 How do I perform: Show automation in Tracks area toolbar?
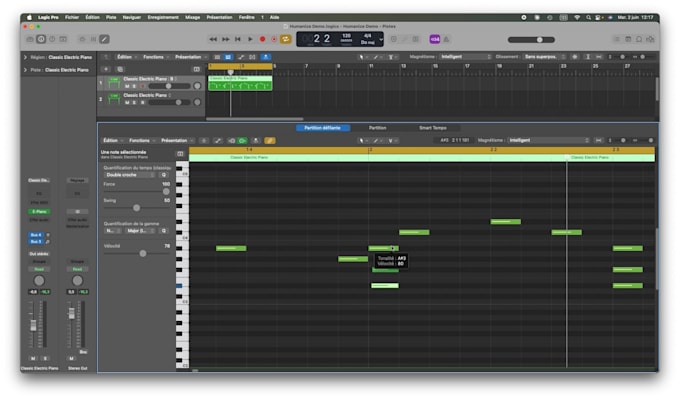pos(241,57)
